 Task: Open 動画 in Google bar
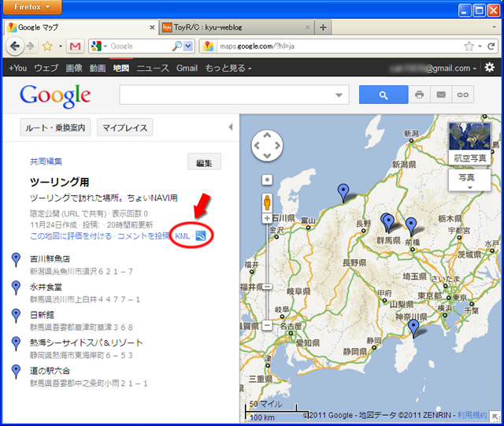(x=98, y=68)
